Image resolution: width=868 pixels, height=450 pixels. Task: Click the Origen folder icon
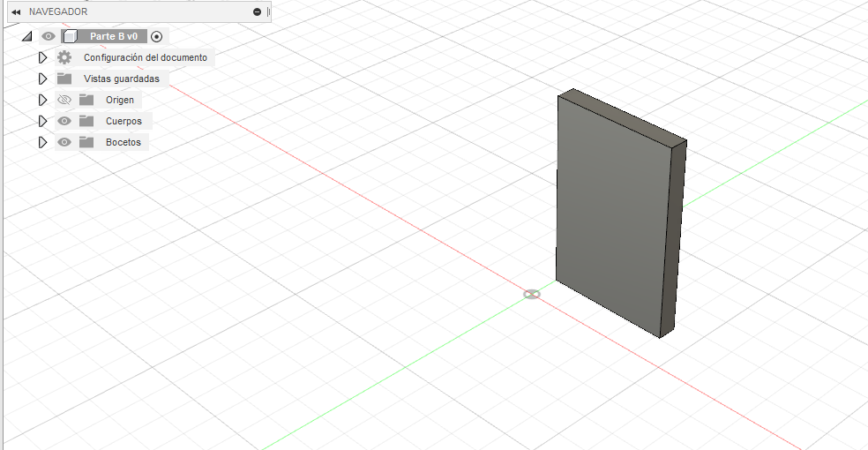tap(86, 100)
